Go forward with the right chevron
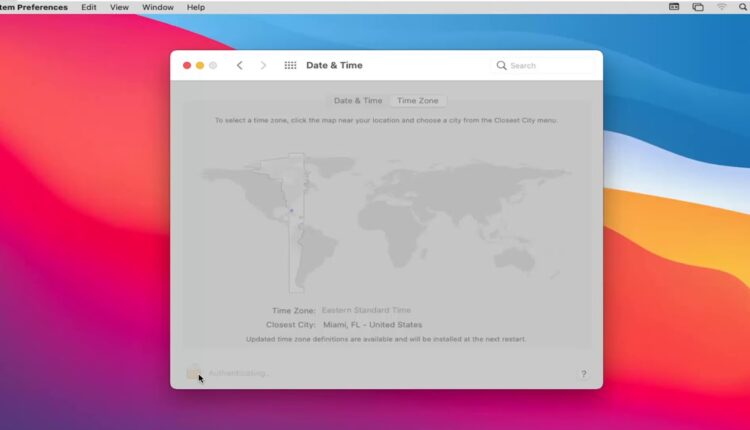750x430 pixels. (263, 66)
